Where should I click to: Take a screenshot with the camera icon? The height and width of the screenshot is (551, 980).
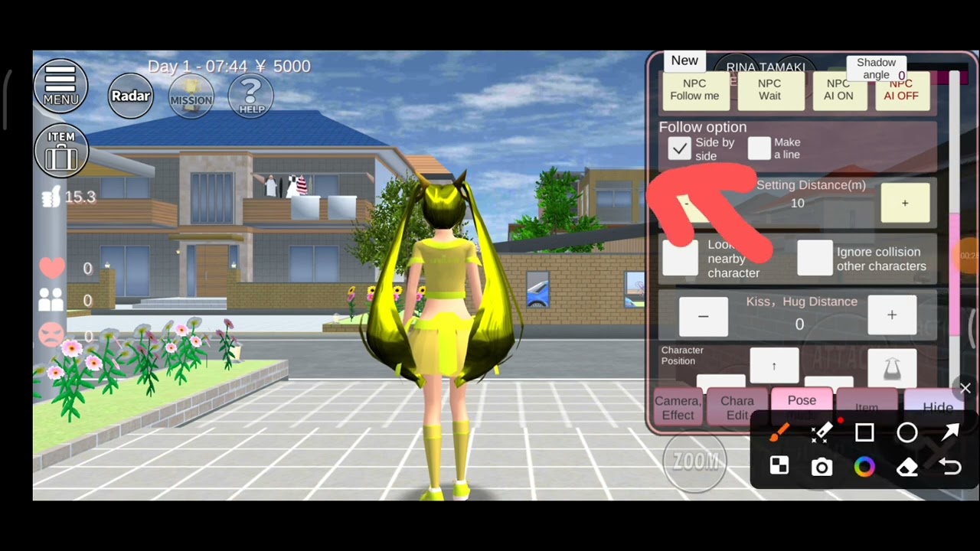pos(822,467)
